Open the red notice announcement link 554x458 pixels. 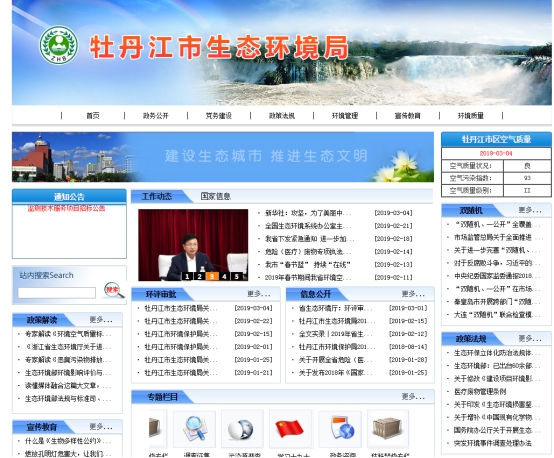(x=66, y=209)
